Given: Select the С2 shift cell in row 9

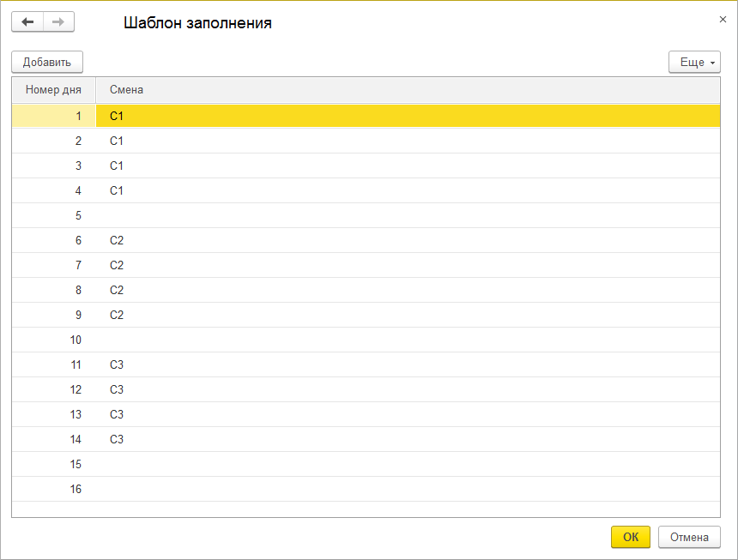Looking at the screenshot, I should (117, 315).
